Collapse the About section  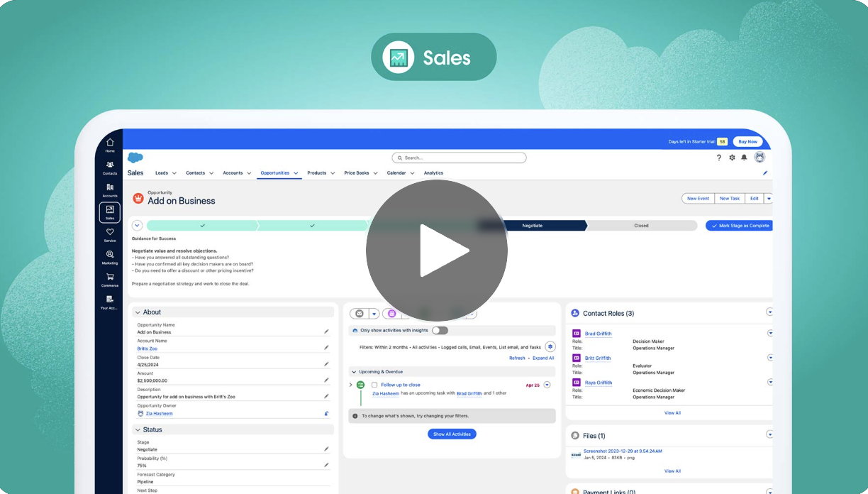[138, 312]
